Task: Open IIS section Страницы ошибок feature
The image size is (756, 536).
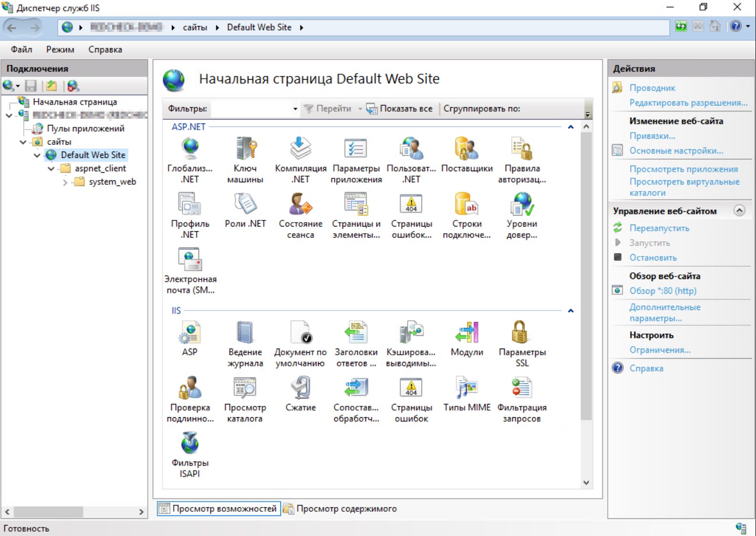Action: [411, 399]
